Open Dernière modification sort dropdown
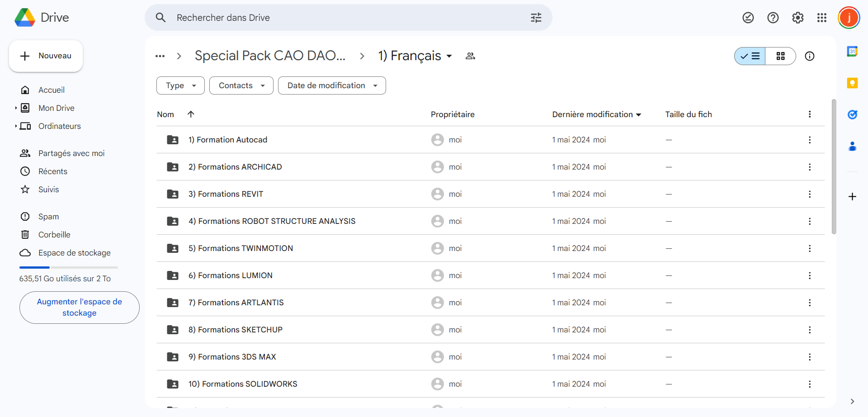The image size is (868, 417). point(597,114)
